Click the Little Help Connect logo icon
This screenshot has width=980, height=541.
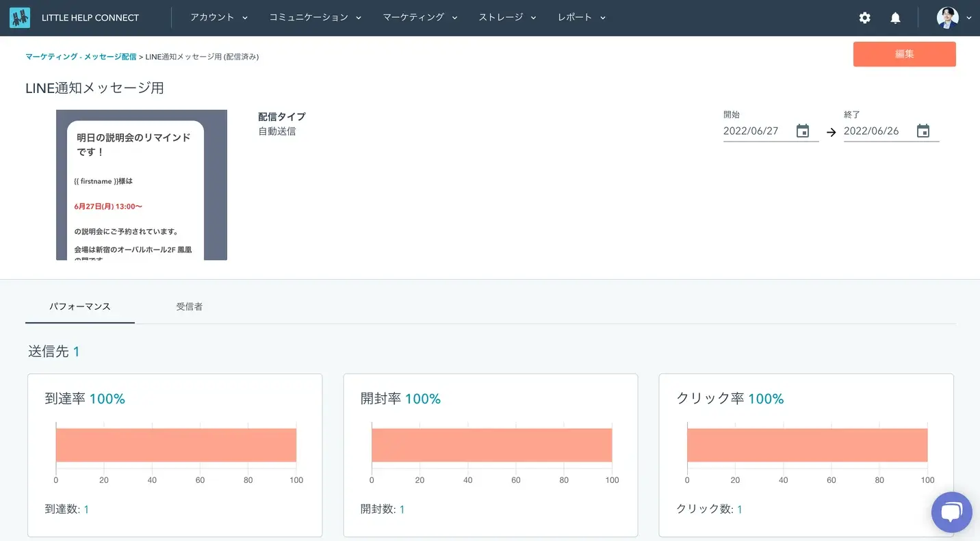[x=20, y=18]
